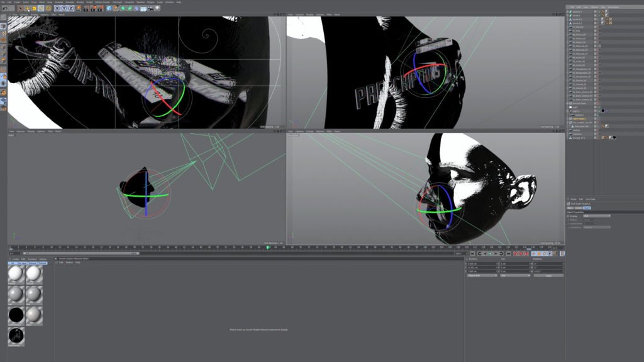644x362 pixels.
Task: Toggle Enable Snap in left palette
Action: click(x=3, y=93)
